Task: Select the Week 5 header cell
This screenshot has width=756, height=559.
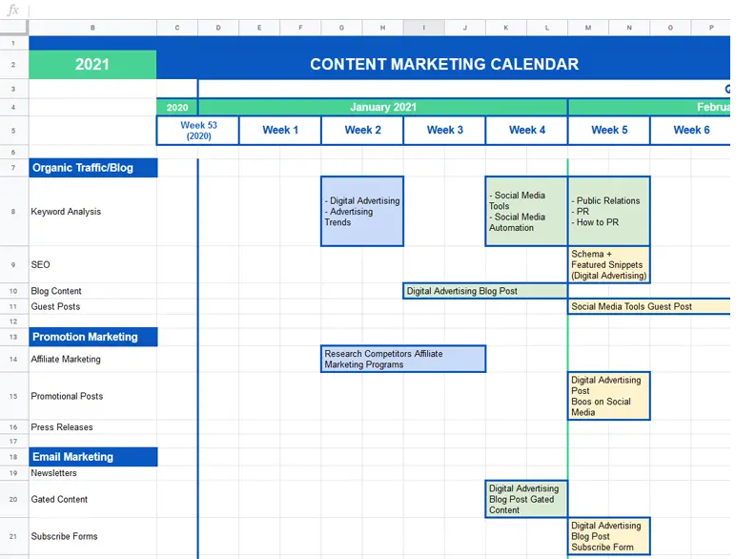Action: click(x=608, y=131)
